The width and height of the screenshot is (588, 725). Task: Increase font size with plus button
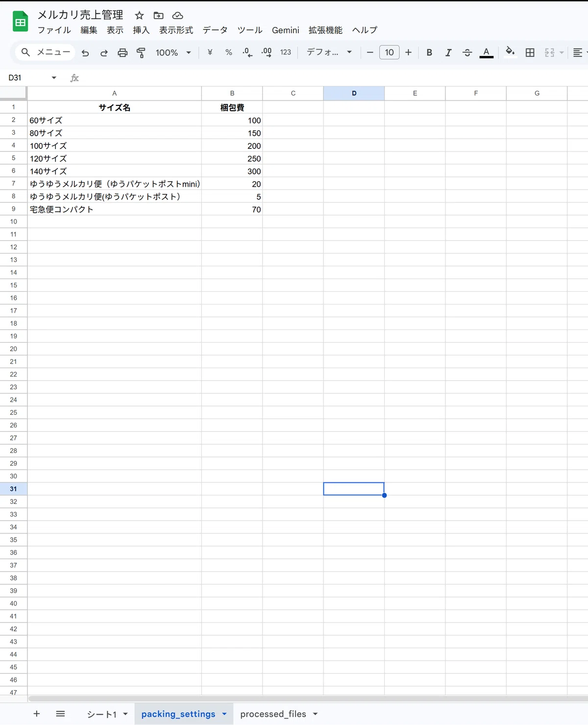point(408,52)
